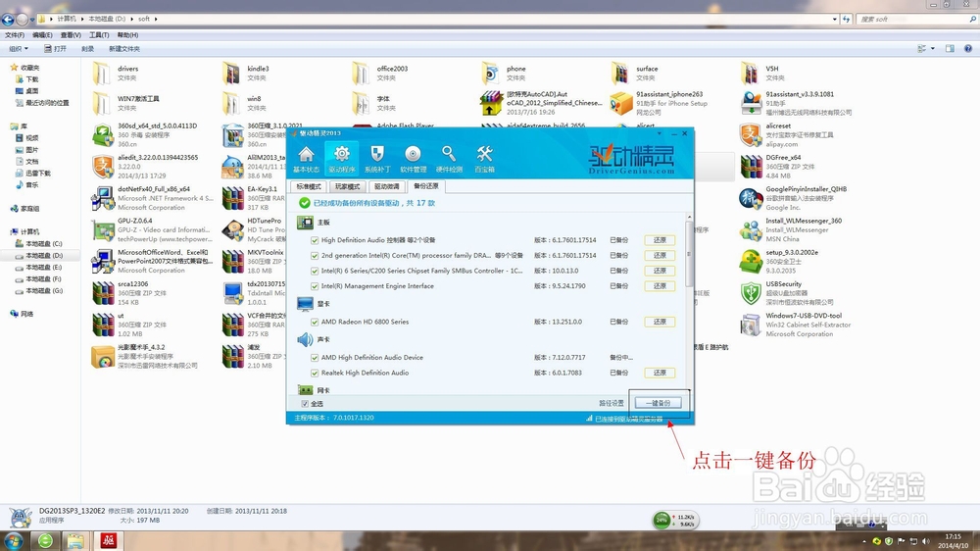Open the 组织 dropdown in Explorer toolbar
Screen dimensions: 980x551
19,49
